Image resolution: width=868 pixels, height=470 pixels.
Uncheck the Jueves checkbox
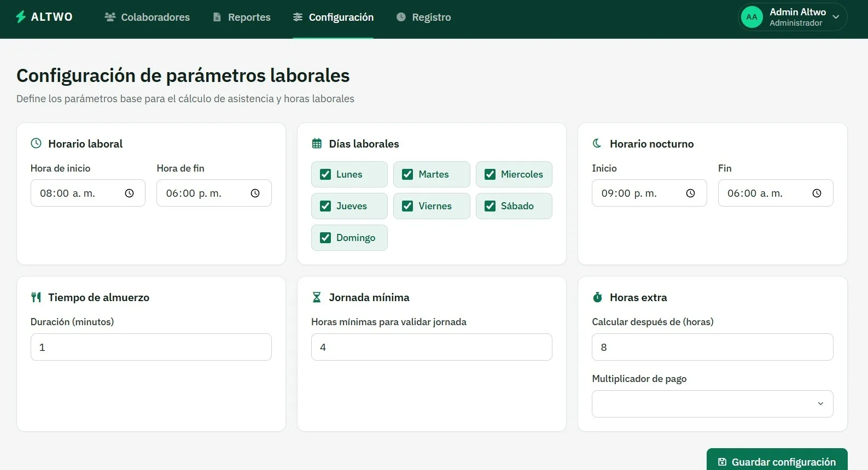pyautogui.click(x=325, y=206)
